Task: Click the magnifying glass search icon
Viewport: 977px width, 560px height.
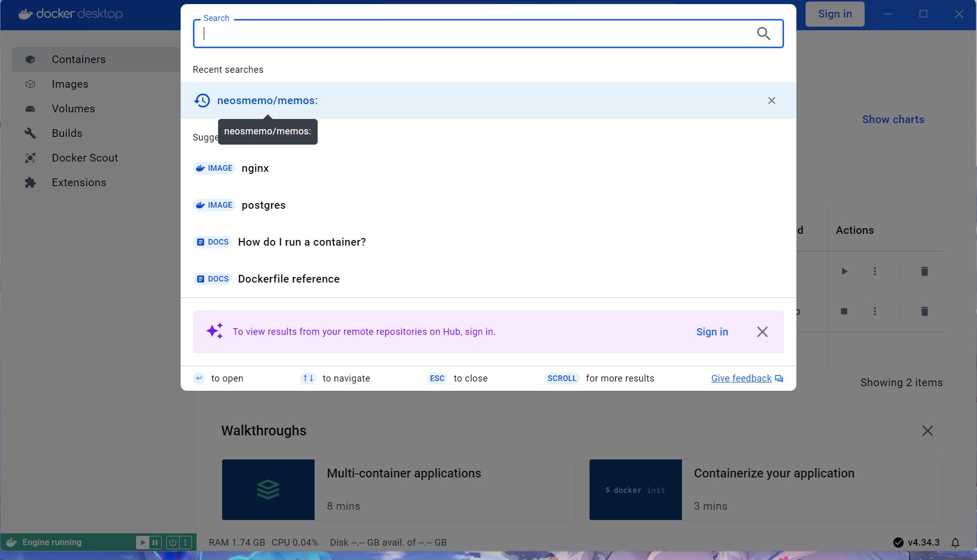Action: coord(764,34)
